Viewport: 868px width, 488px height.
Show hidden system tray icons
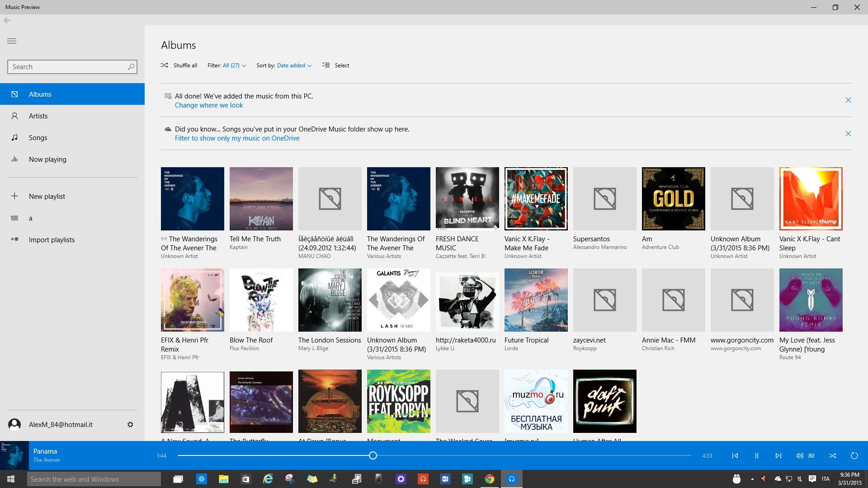pyautogui.click(x=752, y=479)
